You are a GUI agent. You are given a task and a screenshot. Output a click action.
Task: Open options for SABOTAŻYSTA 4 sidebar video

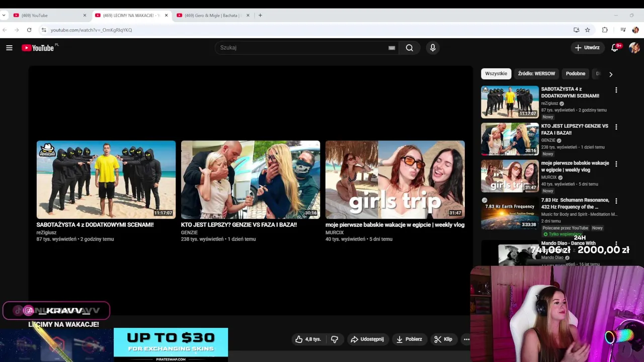pyautogui.click(x=616, y=90)
